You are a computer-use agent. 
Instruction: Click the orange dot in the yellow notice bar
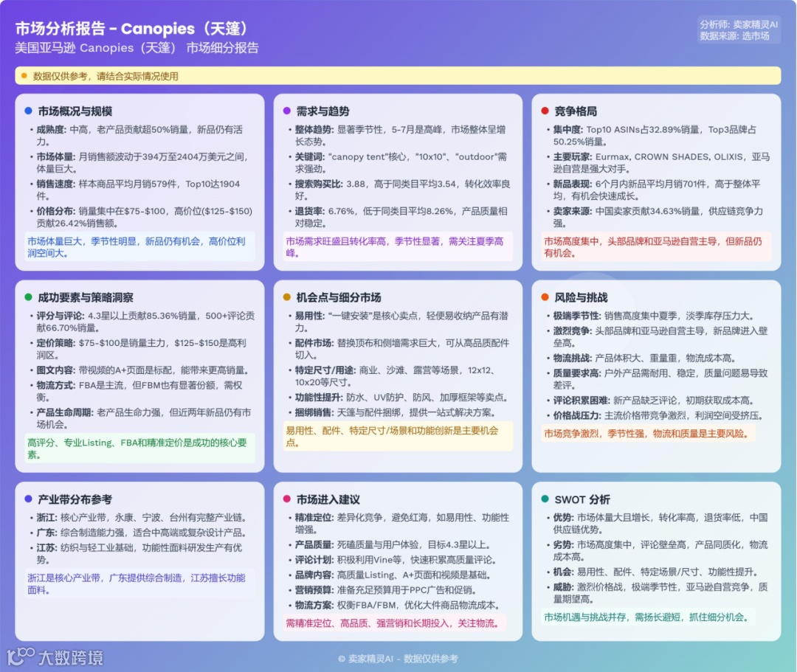(24, 76)
